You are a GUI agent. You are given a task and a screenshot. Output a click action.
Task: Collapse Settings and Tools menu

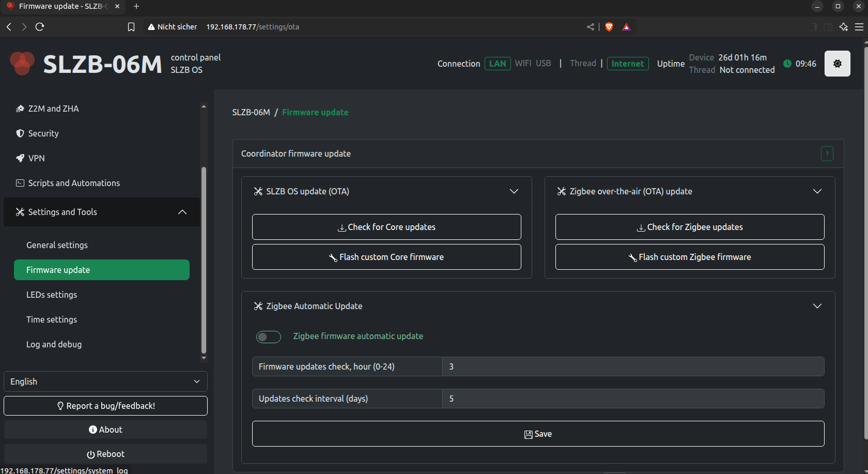(182, 212)
